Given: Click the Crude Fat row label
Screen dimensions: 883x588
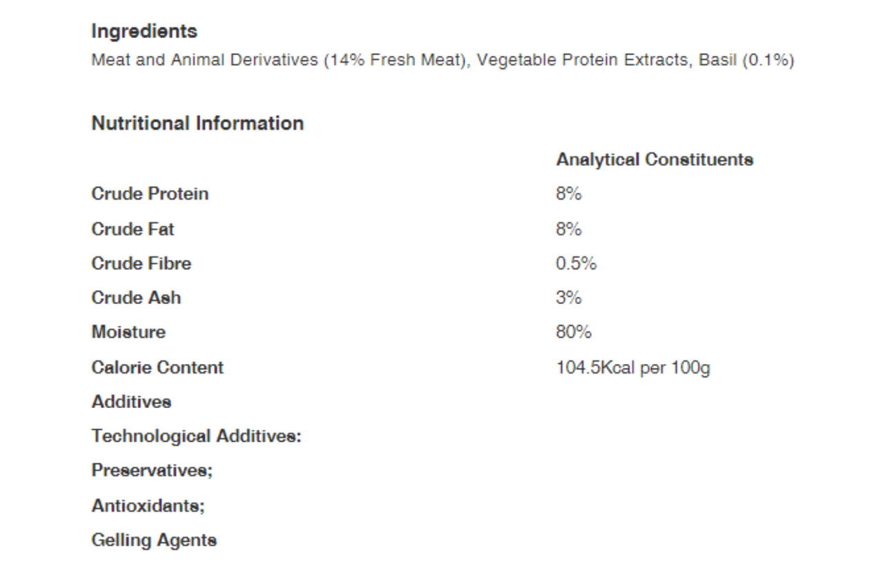Looking at the screenshot, I should coord(132,229).
